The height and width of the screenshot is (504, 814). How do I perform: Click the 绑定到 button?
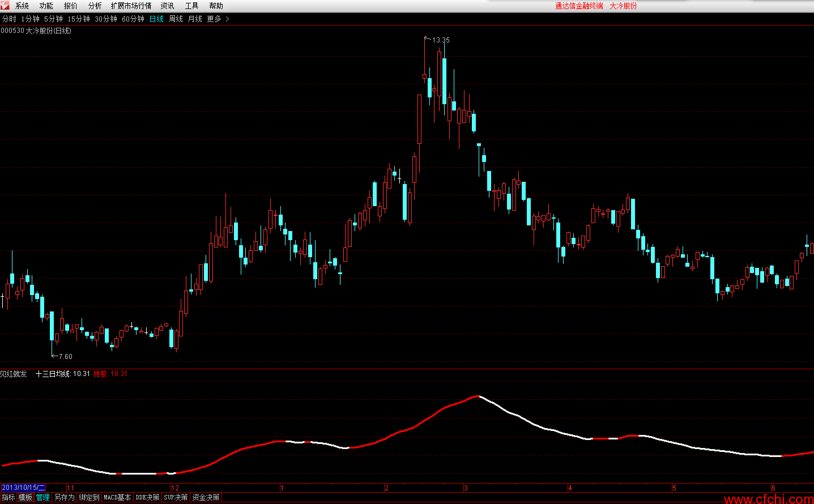[x=90, y=497]
